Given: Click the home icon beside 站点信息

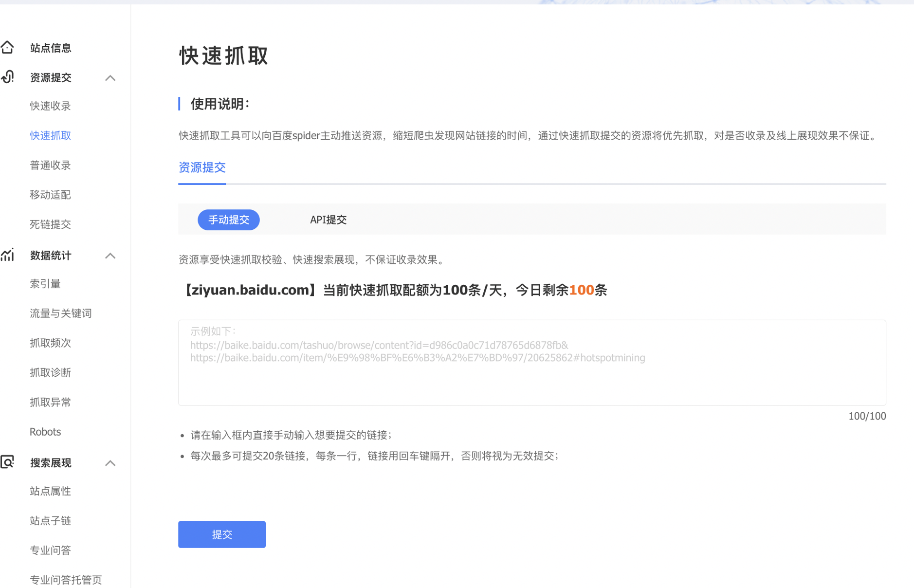Looking at the screenshot, I should point(8,47).
